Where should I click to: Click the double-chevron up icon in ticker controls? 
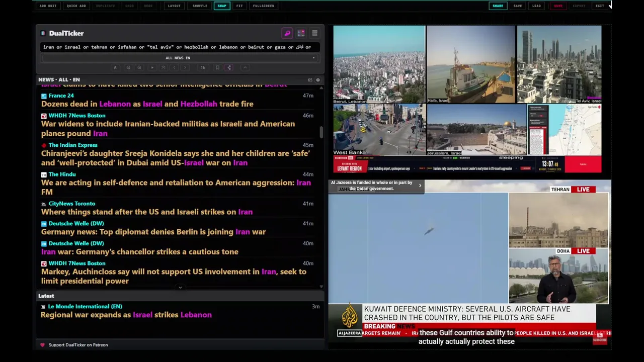pos(163,67)
